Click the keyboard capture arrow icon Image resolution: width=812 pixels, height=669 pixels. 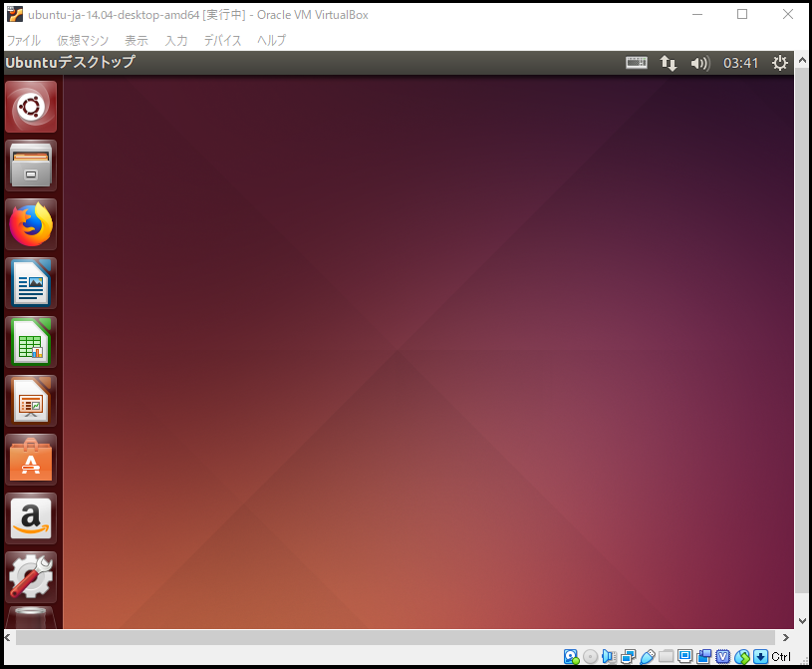(760, 657)
